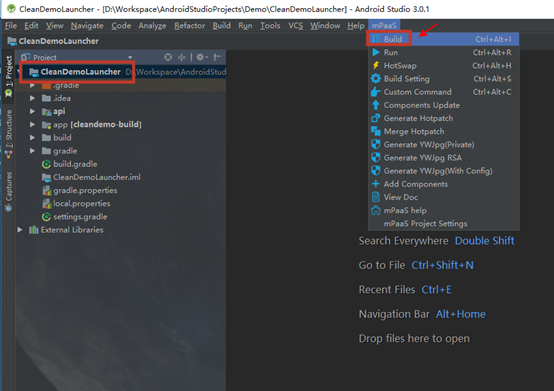Click the mPaaS menu bar item

point(384,26)
